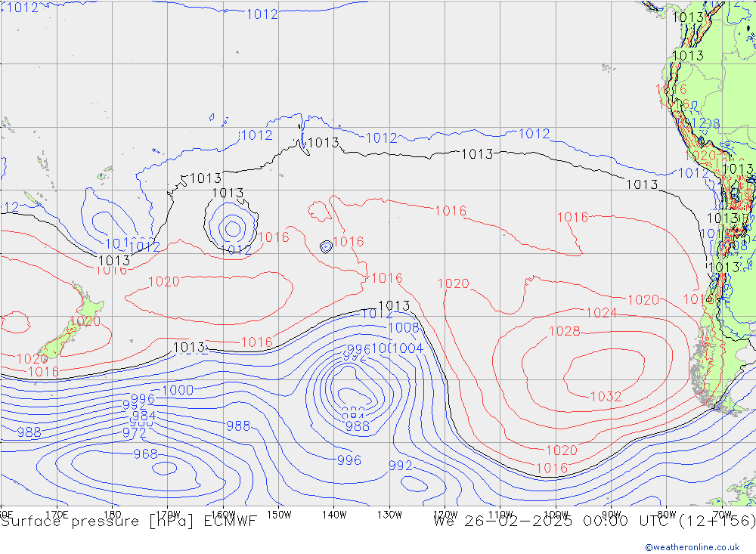Click the 1020 label inside the elongated red contour
The height and width of the screenshot is (554, 756).
pyautogui.click(x=164, y=282)
